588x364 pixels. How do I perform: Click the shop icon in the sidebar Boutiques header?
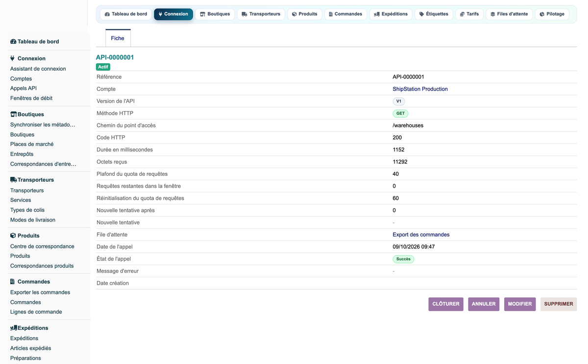pyautogui.click(x=14, y=114)
